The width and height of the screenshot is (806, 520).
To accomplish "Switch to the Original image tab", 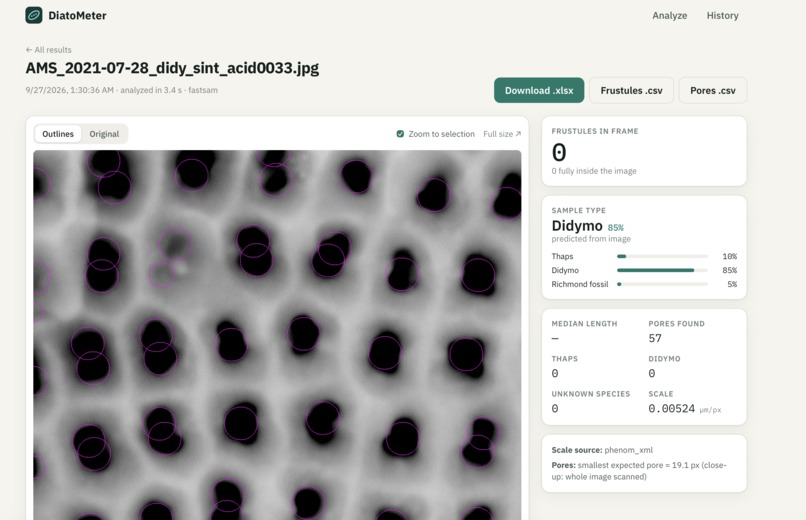I will [x=104, y=134].
